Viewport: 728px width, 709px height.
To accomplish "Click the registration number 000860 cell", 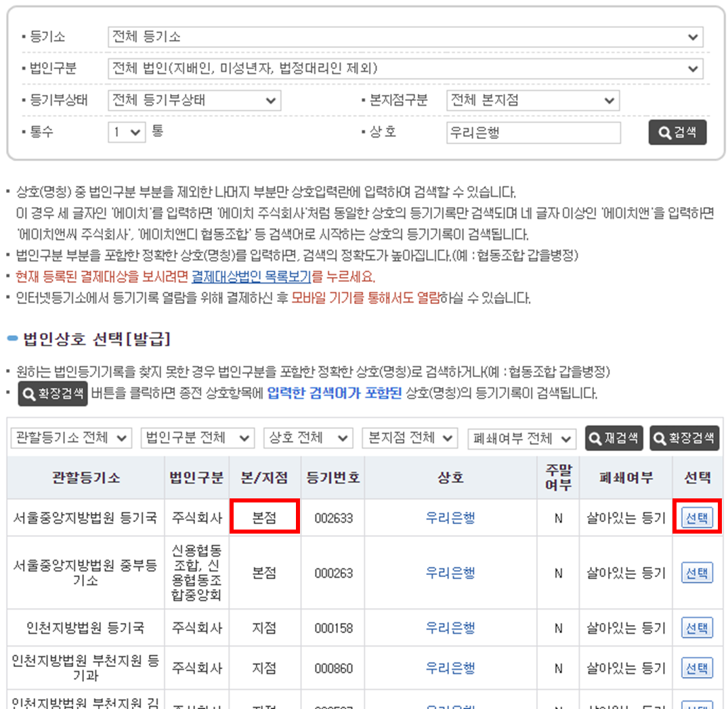I will pyautogui.click(x=333, y=668).
